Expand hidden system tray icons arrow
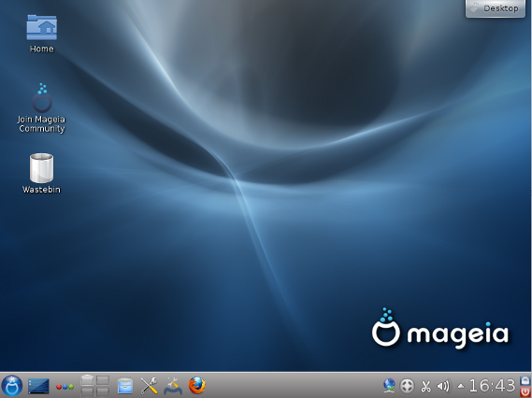 [x=460, y=386]
